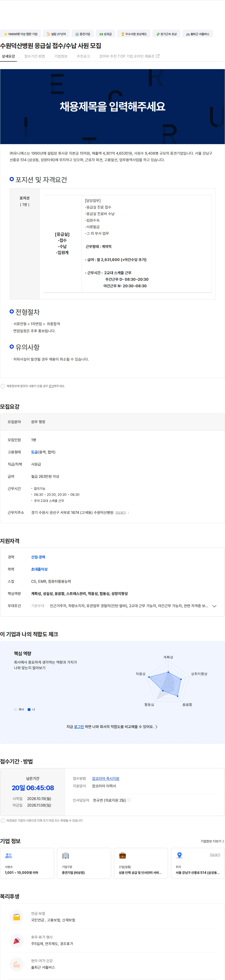Click 주간근무 D- 08:30~20:30 schedule text
Image resolution: width=225 pixels, height=980 pixels.
point(127,279)
